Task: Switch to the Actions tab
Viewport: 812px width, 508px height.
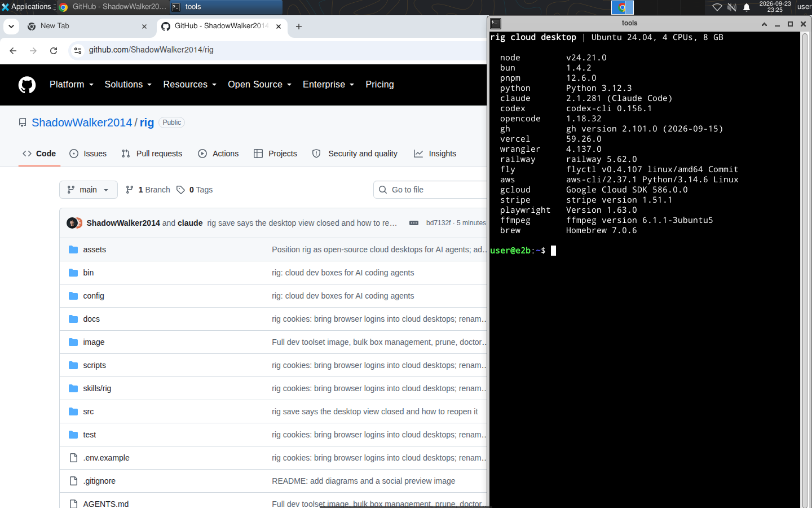Action: point(219,154)
